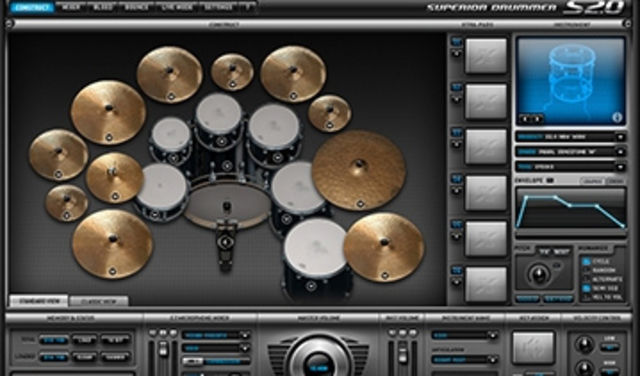Toggle the blue button on the top X-pad
The height and width of the screenshot is (376, 640).
456,42
